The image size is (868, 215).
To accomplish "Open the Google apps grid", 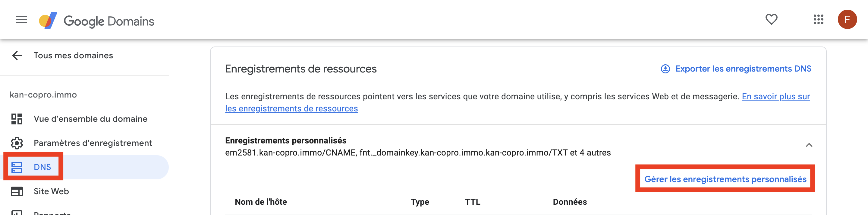I will coord(818,19).
